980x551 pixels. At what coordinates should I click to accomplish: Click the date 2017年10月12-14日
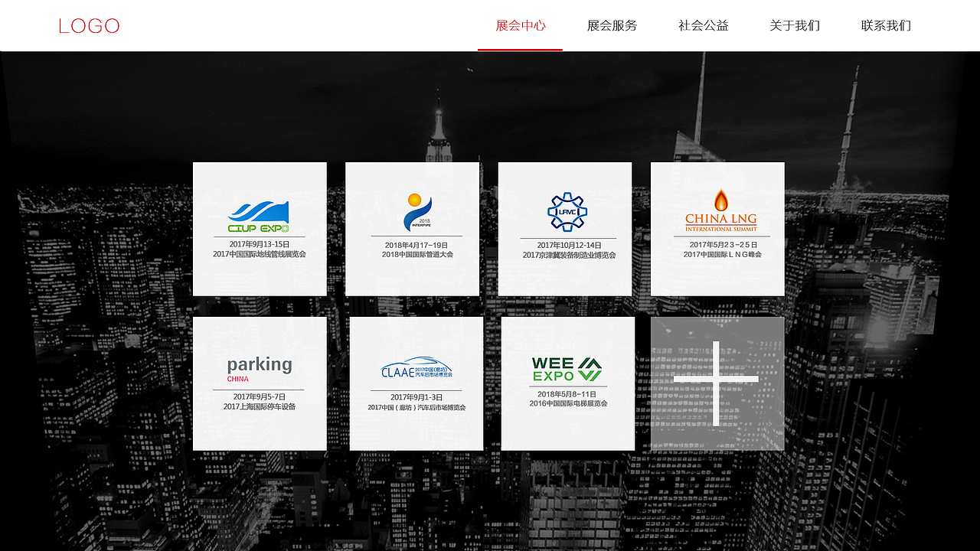[569, 246]
